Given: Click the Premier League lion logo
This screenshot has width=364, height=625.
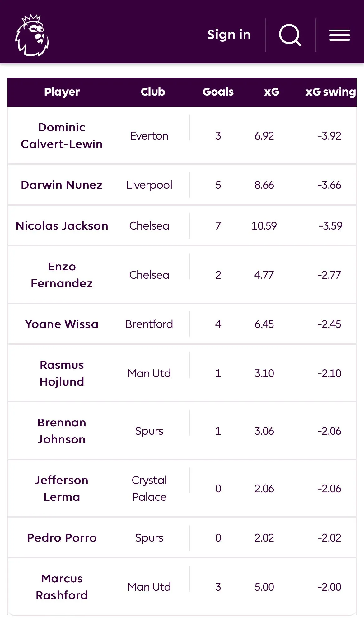Looking at the screenshot, I should (x=32, y=35).
